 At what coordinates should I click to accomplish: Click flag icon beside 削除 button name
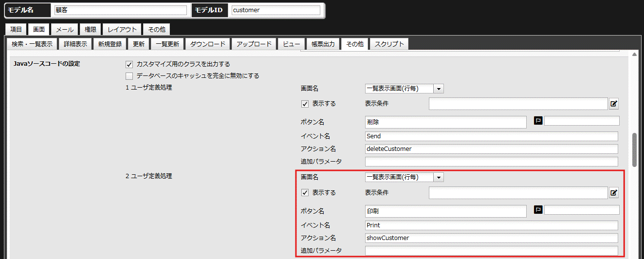pos(538,120)
